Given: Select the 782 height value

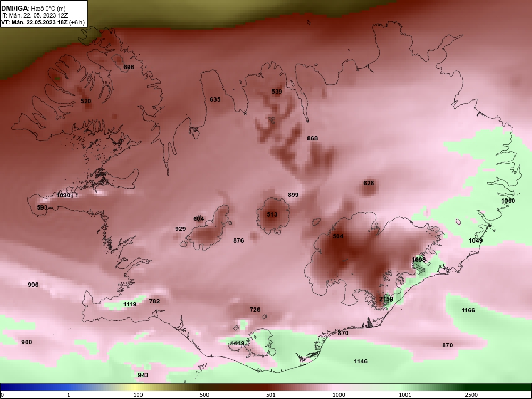Looking at the screenshot, I should click(154, 301).
